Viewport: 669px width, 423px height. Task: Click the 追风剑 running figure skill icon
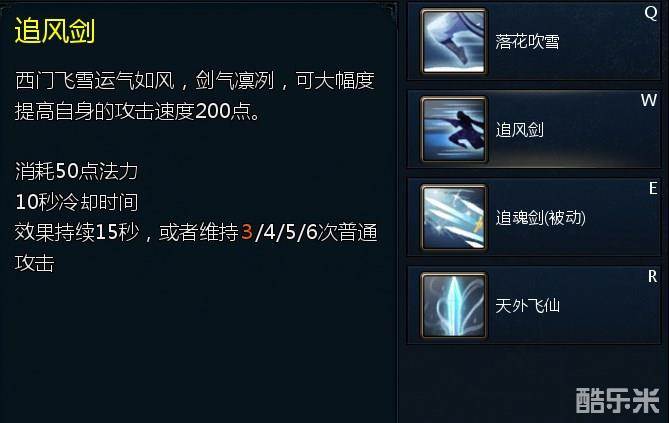click(454, 129)
